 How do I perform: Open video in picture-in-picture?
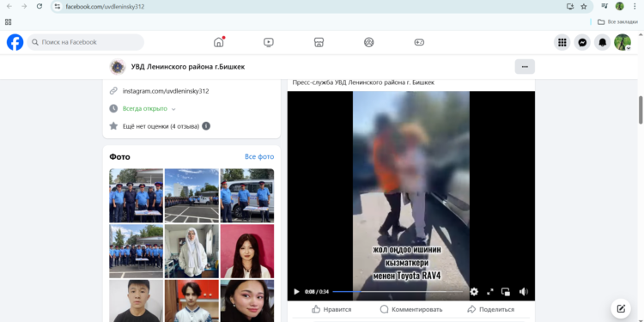(506, 292)
